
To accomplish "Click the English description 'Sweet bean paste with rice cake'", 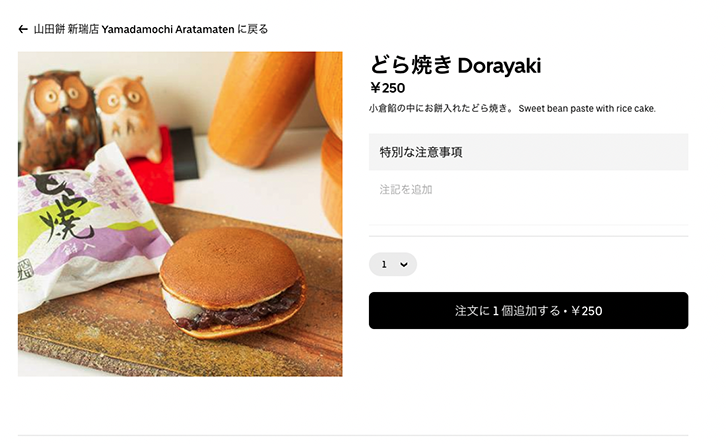I will 587,109.
